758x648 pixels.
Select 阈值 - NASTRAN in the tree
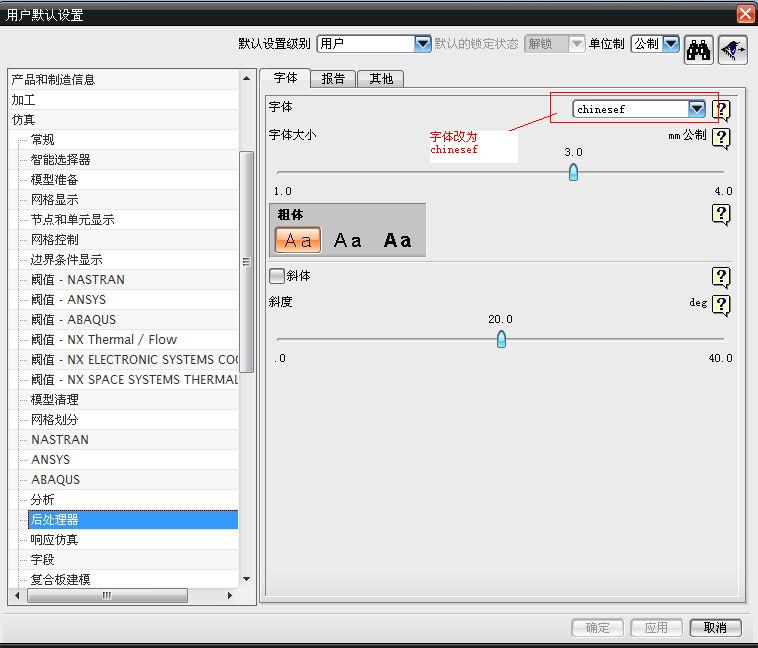[x=77, y=280]
